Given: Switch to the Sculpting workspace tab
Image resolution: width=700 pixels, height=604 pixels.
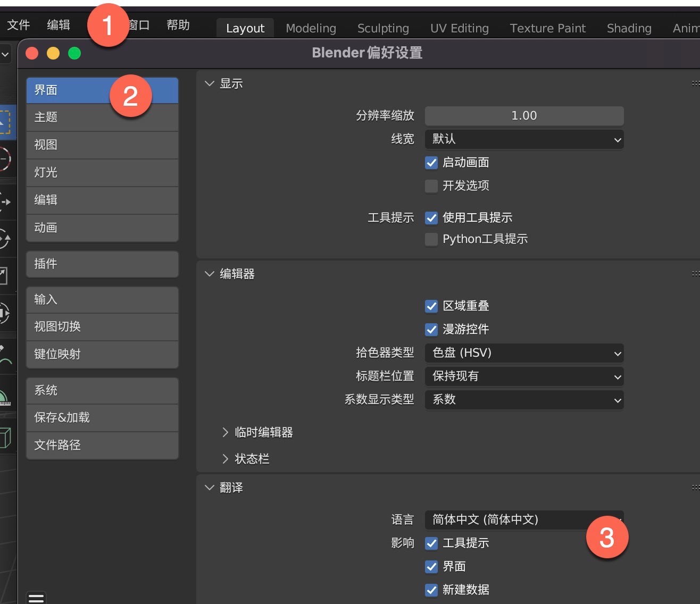Looking at the screenshot, I should pyautogui.click(x=383, y=28).
